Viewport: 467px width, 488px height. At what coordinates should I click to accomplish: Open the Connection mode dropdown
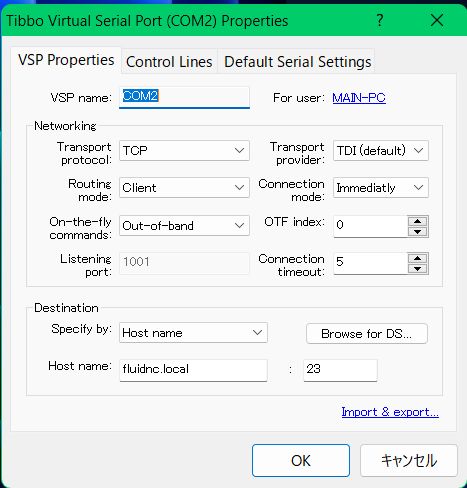(x=381, y=188)
